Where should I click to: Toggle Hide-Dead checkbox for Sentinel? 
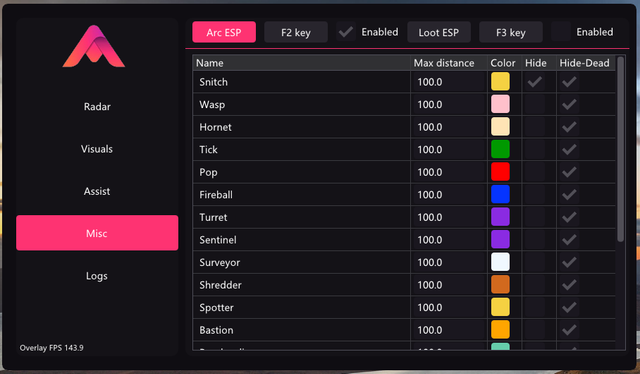[x=569, y=239]
